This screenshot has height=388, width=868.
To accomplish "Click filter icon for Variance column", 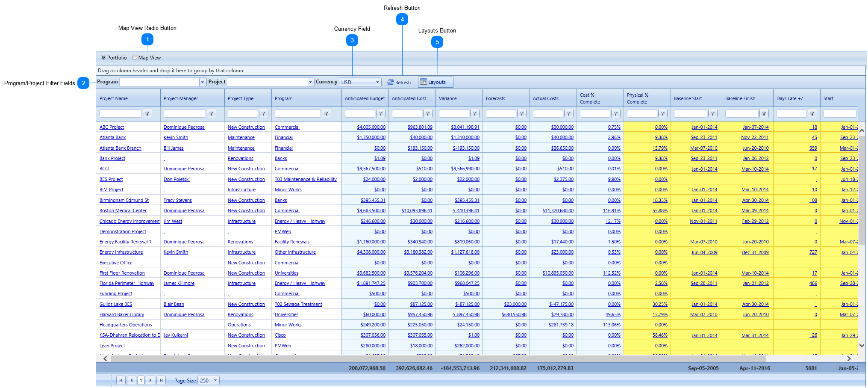I will 475,114.
